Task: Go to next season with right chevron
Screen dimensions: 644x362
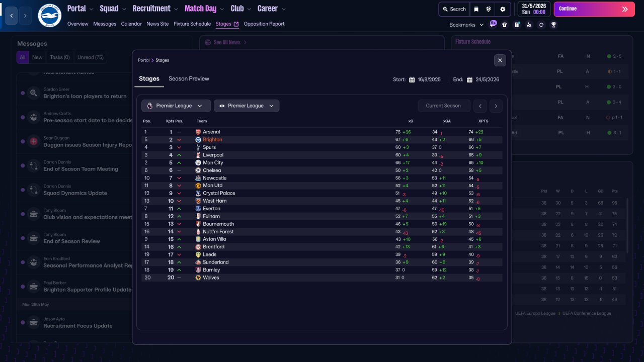Action: point(496,106)
